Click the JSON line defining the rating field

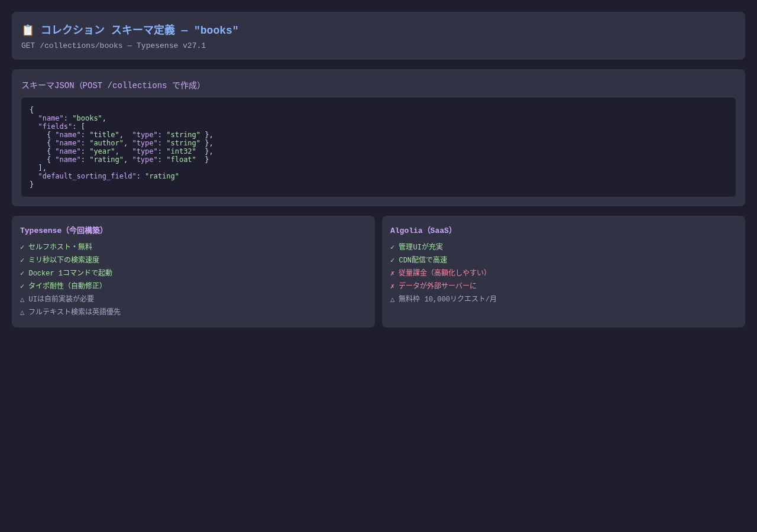pyautogui.click(x=128, y=160)
